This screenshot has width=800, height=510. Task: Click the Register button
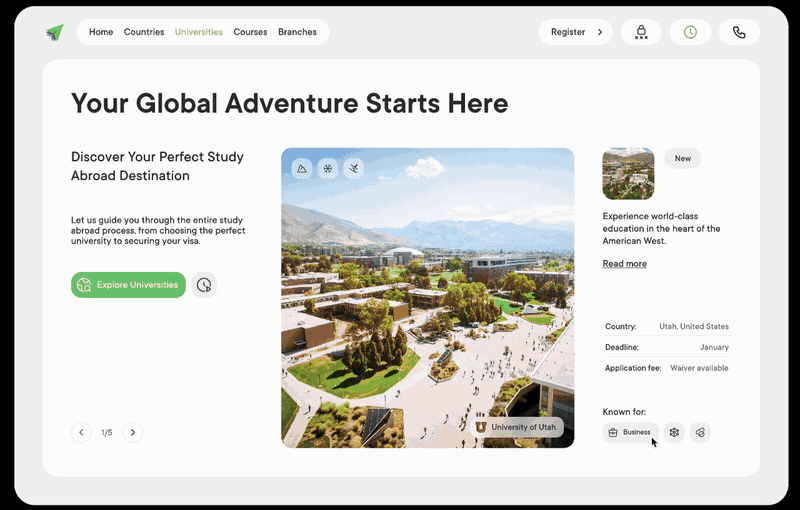point(575,32)
